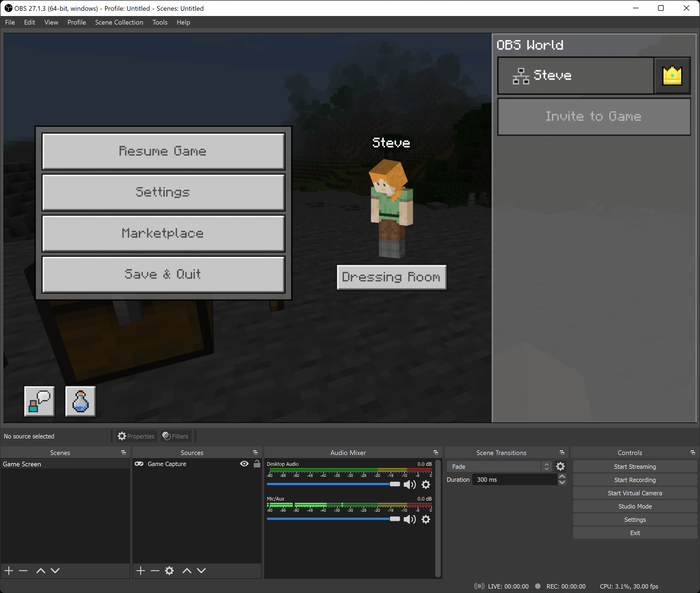Expand Sources panel add options
700x593 pixels.
pyautogui.click(x=140, y=571)
